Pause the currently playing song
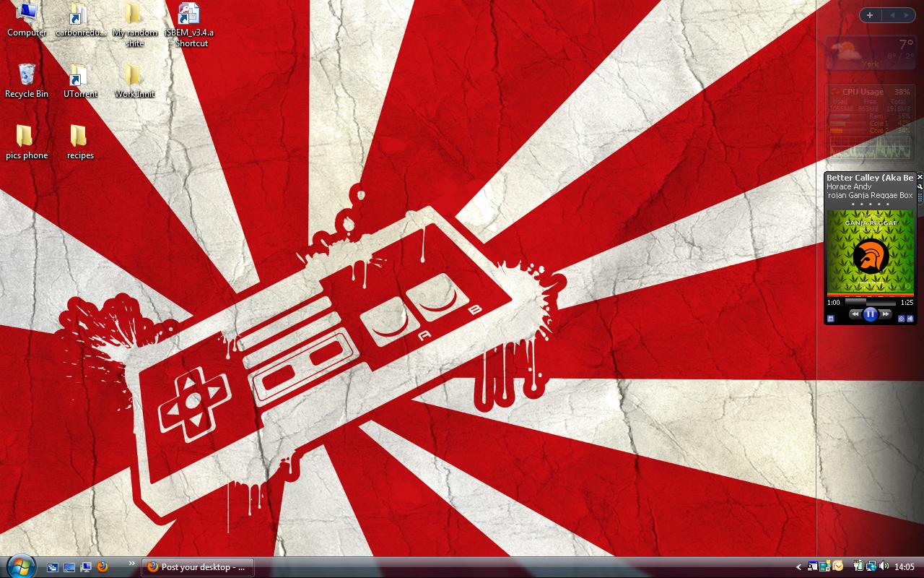The height and width of the screenshot is (578, 924). click(x=870, y=314)
